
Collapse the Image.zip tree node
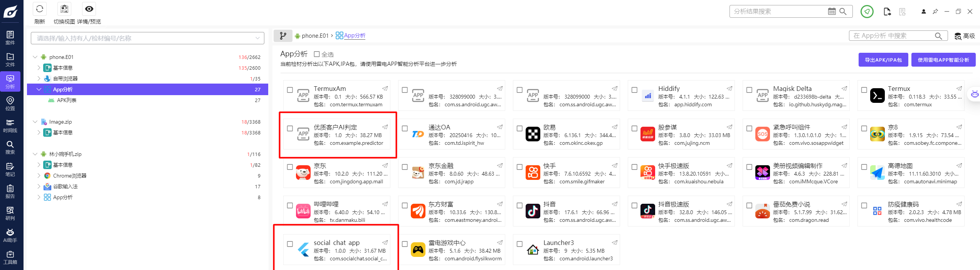35,122
